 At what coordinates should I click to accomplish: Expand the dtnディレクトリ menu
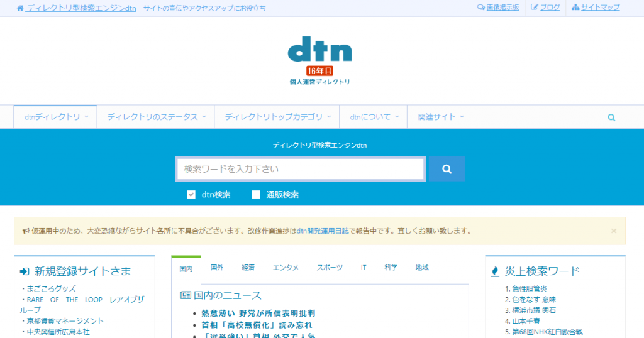pyautogui.click(x=55, y=117)
